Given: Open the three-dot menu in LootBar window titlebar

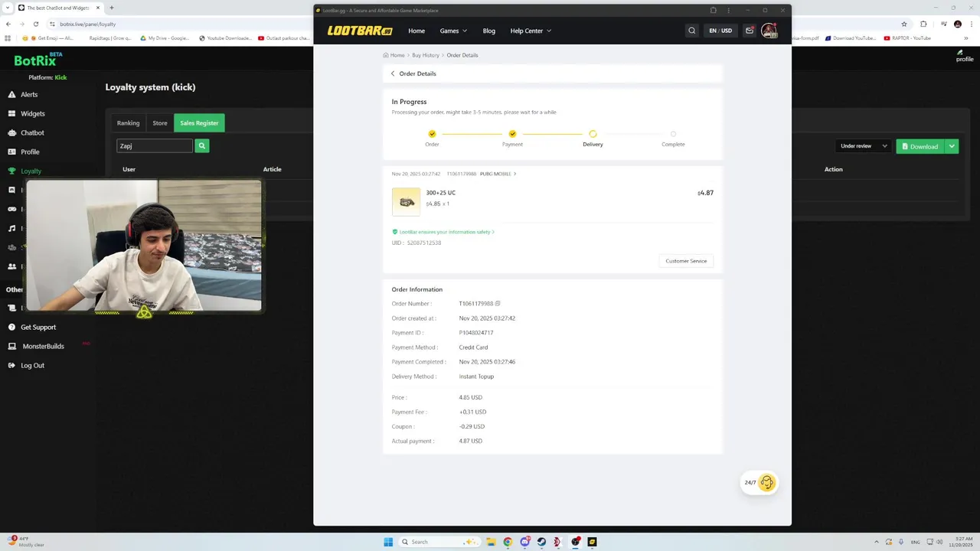Looking at the screenshot, I should [x=728, y=10].
